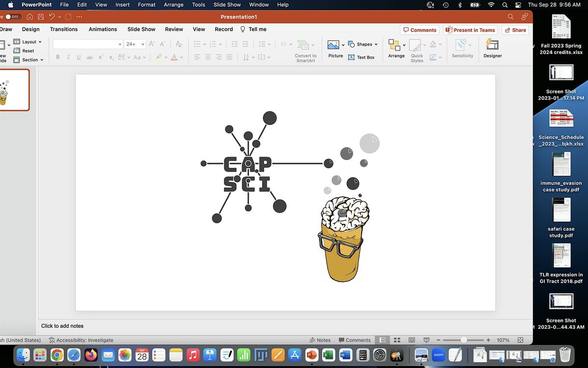The image size is (588, 368).
Task: Open the font color dropdown arrow
Action: (181, 58)
